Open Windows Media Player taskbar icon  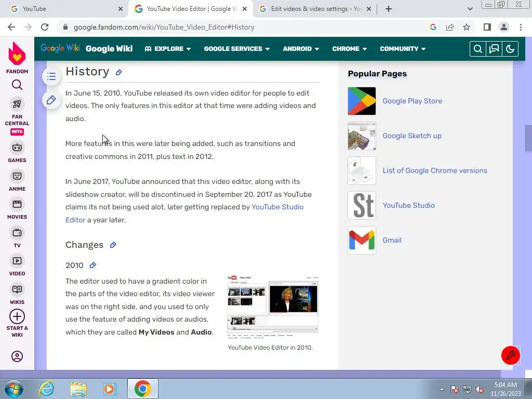click(110, 389)
